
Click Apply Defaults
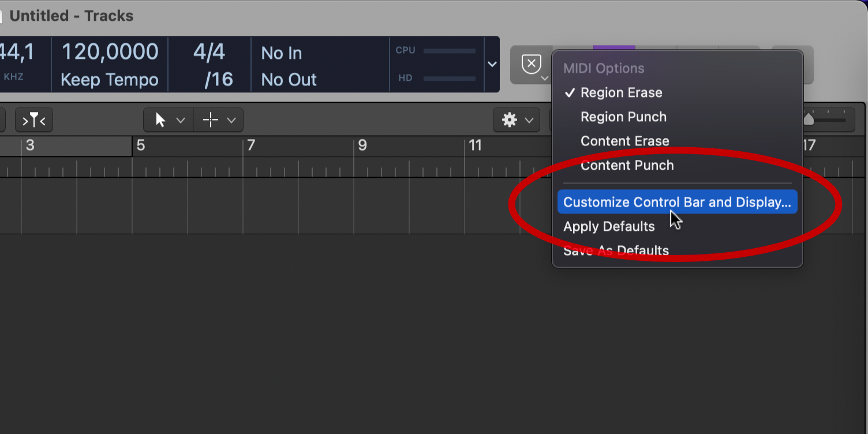pos(609,226)
